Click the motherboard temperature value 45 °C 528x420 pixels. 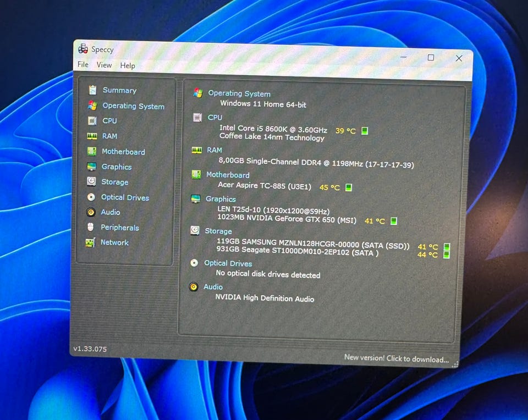(x=329, y=187)
